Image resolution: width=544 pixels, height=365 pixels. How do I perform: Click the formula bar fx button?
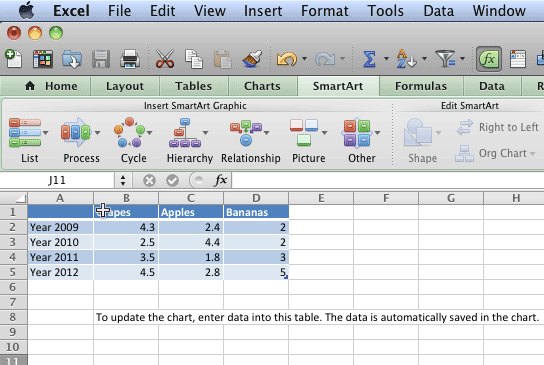[221, 180]
